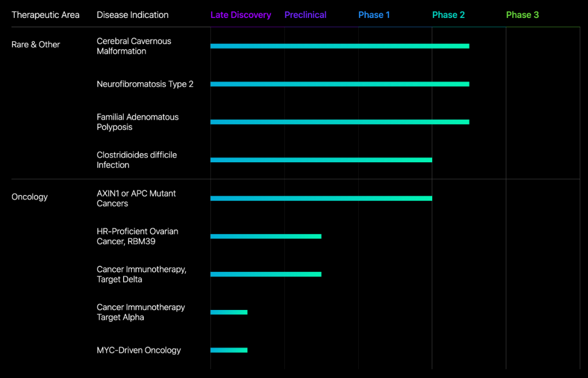Select the Oncology category label

pos(29,197)
